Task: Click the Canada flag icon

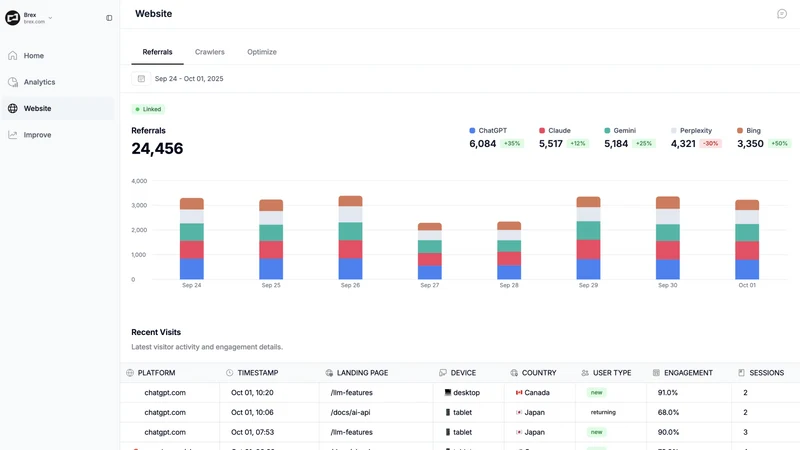Action: (x=519, y=392)
